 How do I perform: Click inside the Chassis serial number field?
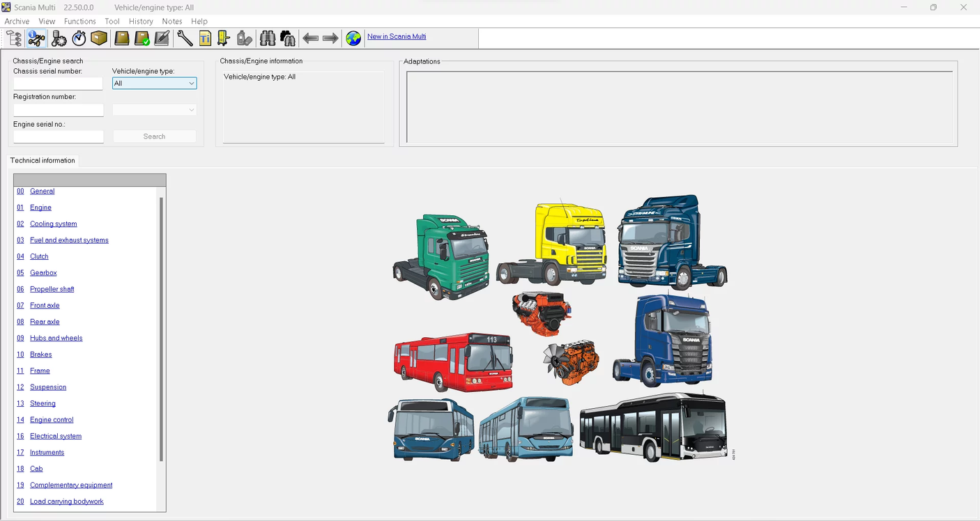pyautogui.click(x=58, y=83)
